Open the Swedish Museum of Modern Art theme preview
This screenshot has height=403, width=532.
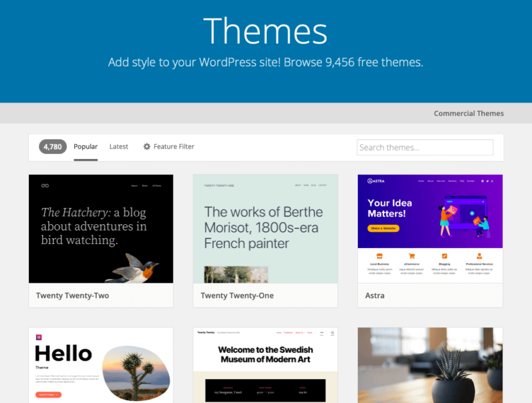click(265, 365)
